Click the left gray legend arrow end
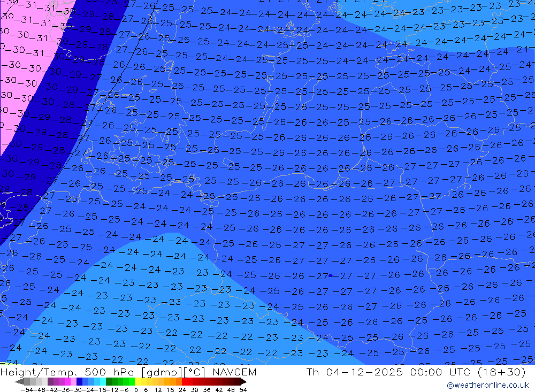This screenshot has height=392, width=535. [19, 381]
